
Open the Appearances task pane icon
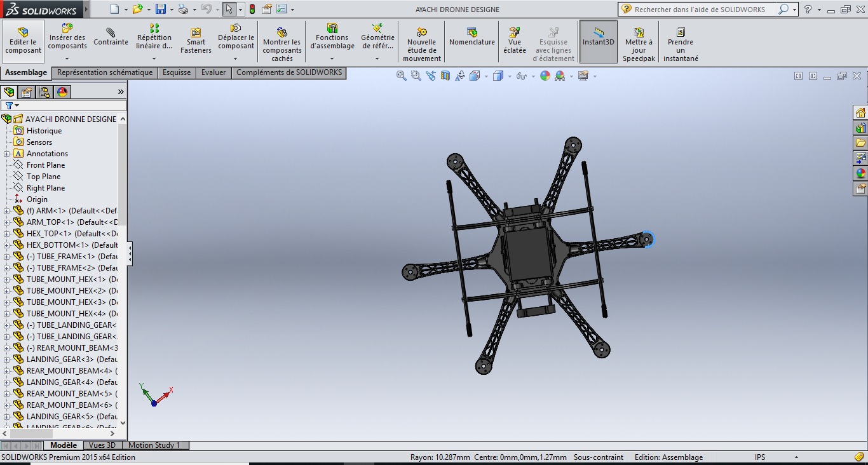860,173
